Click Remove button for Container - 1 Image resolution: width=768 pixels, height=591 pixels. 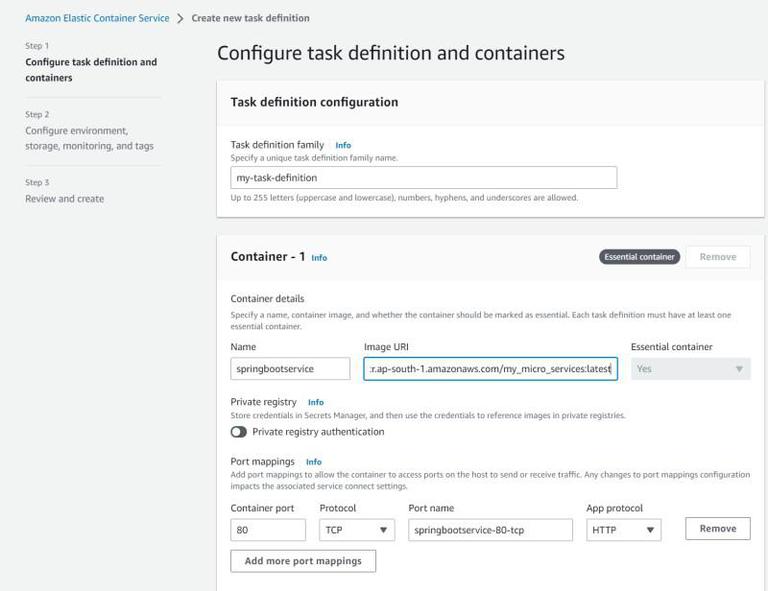click(x=717, y=257)
